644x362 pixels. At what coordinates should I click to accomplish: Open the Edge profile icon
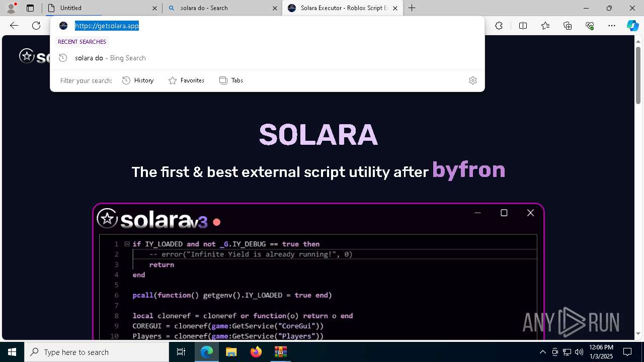tap(11, 8)
